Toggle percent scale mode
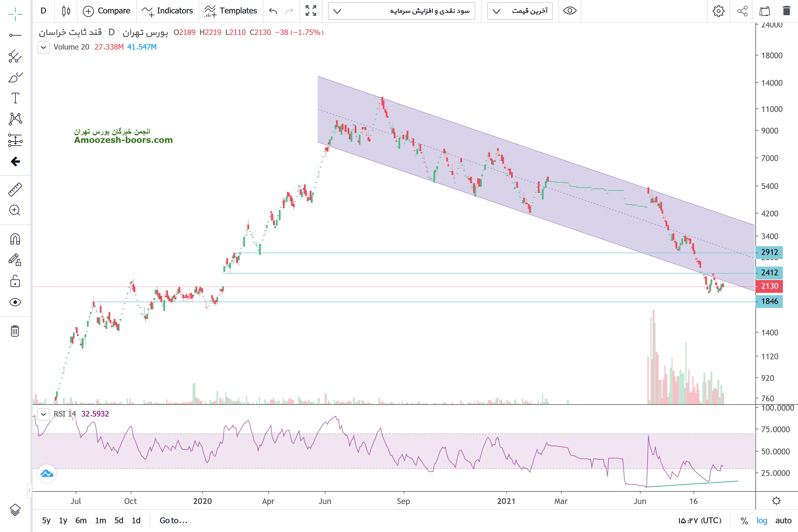 744,520
